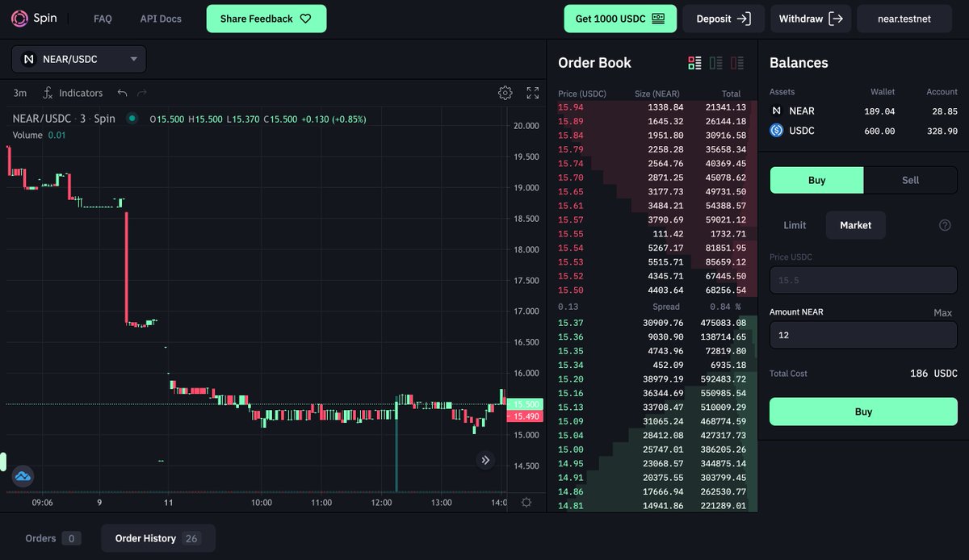Expand NEAR/USDC pair dropdown
This screenshot has height=560, width=969.
[x=79, y=59]
